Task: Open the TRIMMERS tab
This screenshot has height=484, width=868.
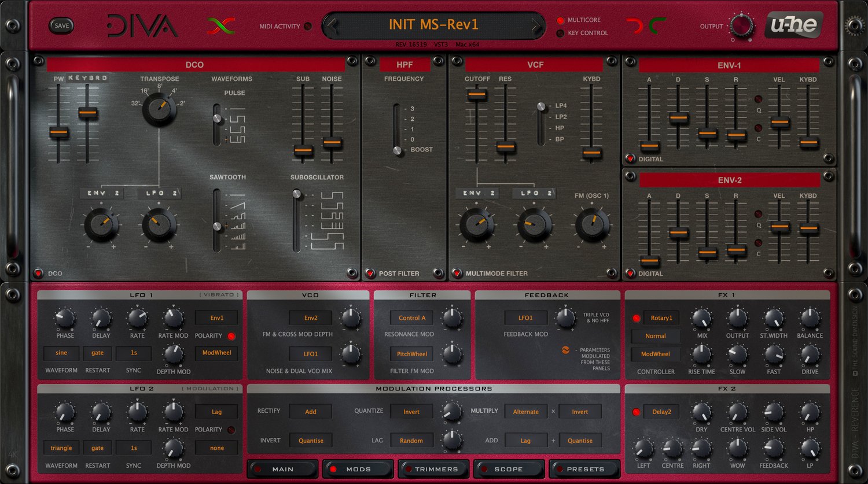Action: click(433, 469)
